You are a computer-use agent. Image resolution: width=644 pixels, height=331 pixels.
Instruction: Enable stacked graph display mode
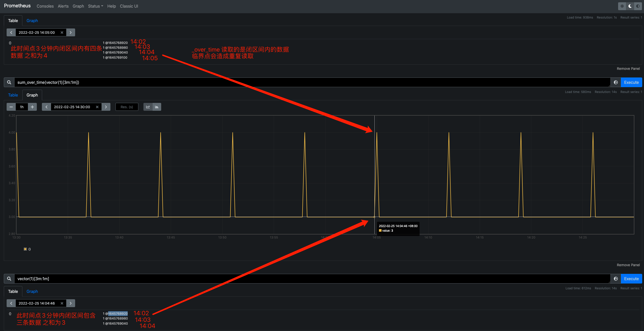click(x=157, y=107)
